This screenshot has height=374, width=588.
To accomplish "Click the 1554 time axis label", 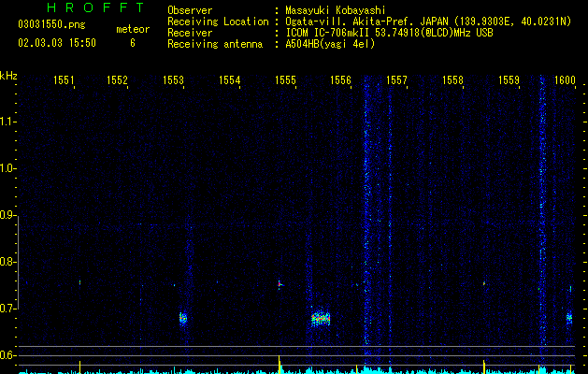I will (x=230, y=80).
